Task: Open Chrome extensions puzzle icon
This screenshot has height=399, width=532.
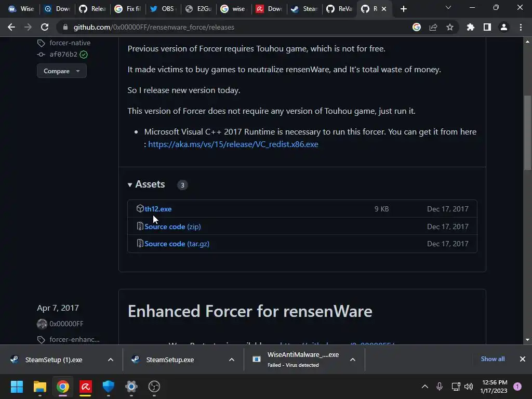Action: click(x=471, y=27)
